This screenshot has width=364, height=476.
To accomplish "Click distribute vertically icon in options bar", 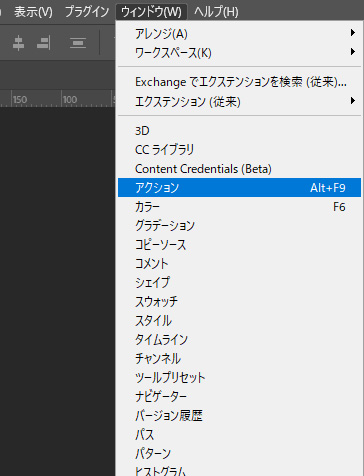I will (78, 43).
